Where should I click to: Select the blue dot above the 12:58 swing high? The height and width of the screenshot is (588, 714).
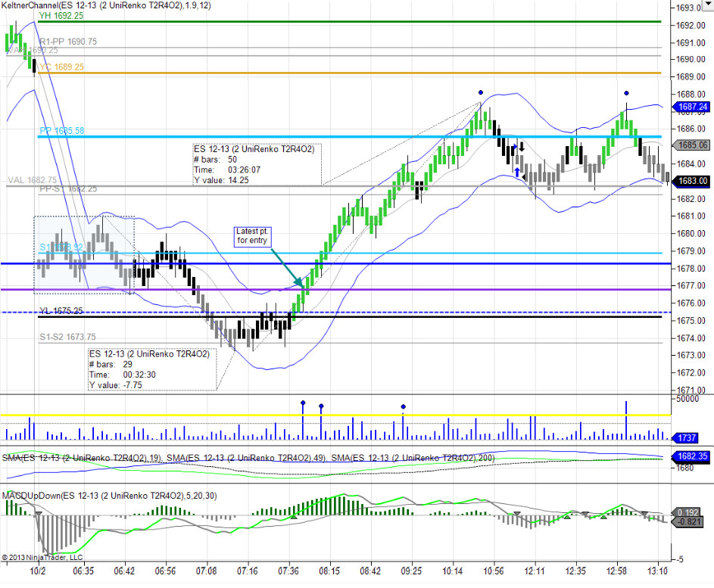(627, 93)
